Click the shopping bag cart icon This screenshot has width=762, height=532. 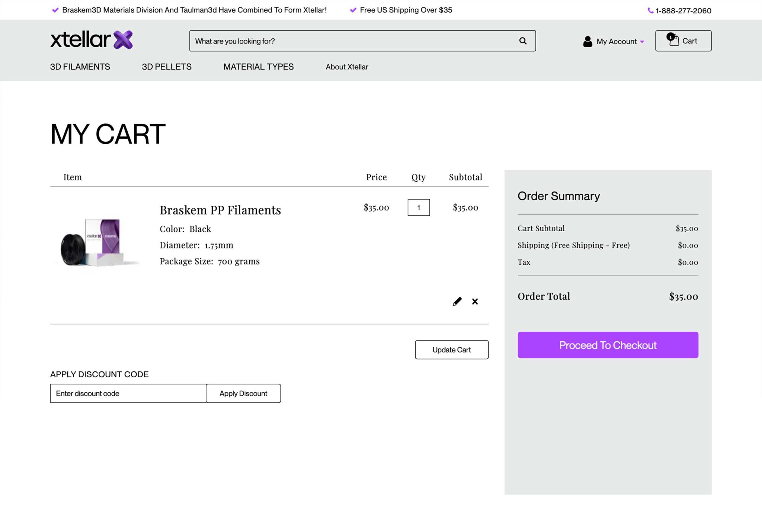point(673,39)
